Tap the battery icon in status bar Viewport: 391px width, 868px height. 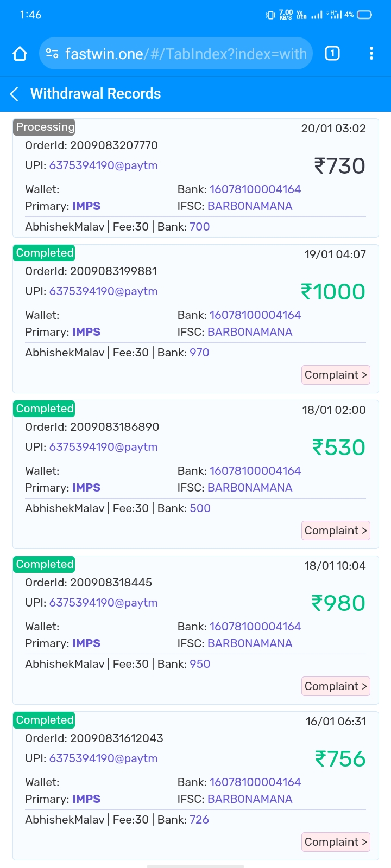(364, 15)
